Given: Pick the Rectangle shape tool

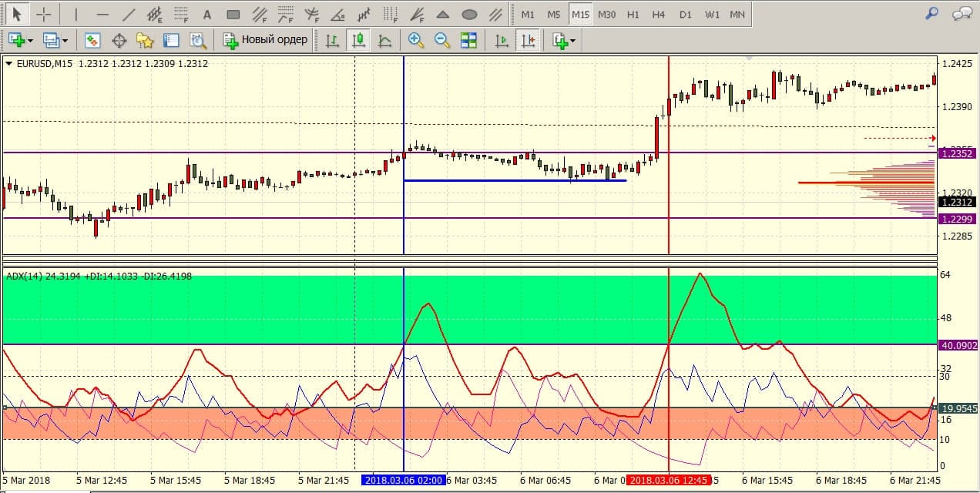Looking at the screenshot, I should pos(233,14).
